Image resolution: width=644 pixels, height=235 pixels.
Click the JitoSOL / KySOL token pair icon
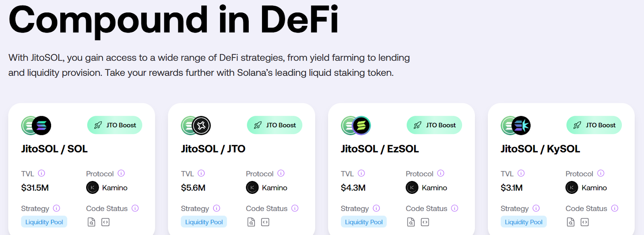(x=516, y=125)
